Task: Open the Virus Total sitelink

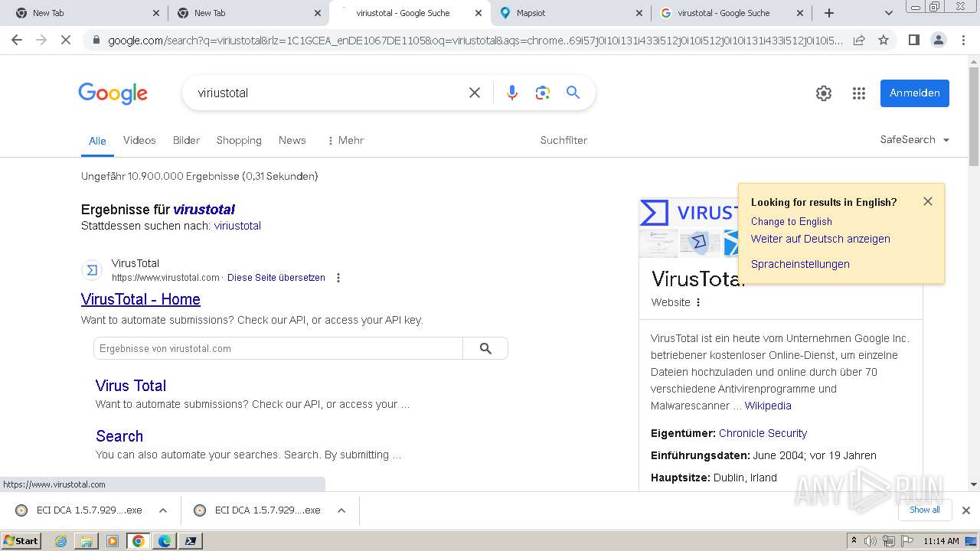Action: coord(131,386)
